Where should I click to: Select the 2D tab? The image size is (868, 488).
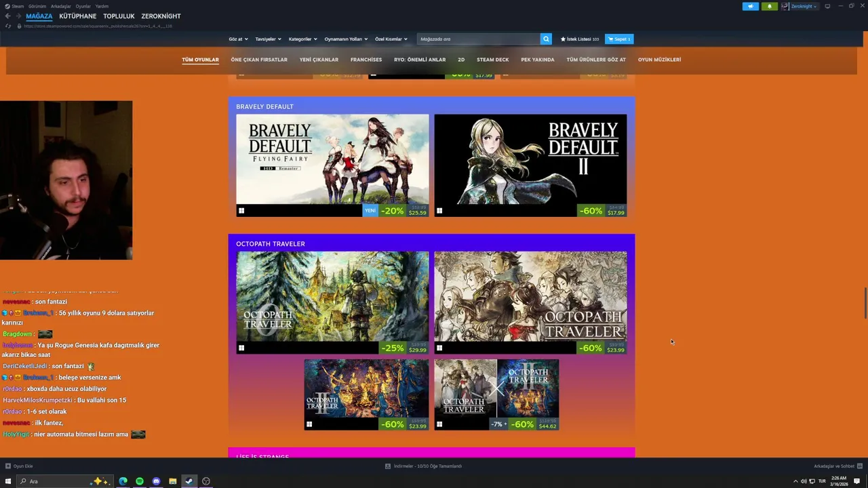(461, 60)
